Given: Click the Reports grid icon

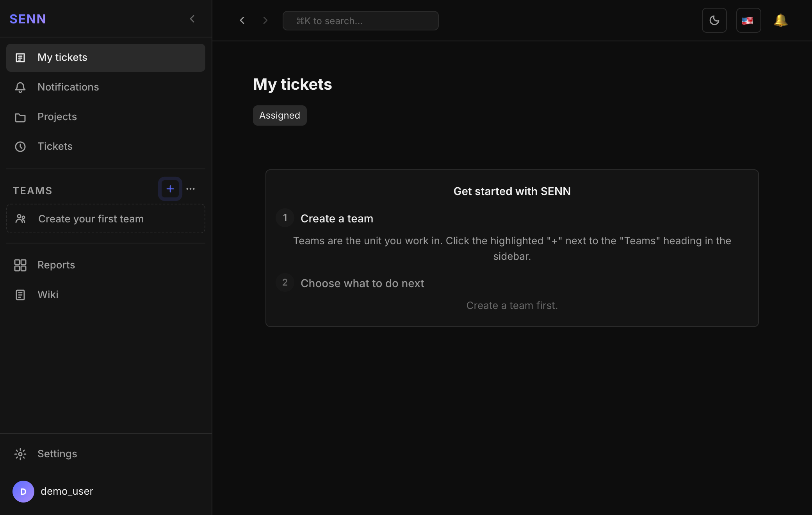Looking at the screenshot, I should (x=20, y=265).
